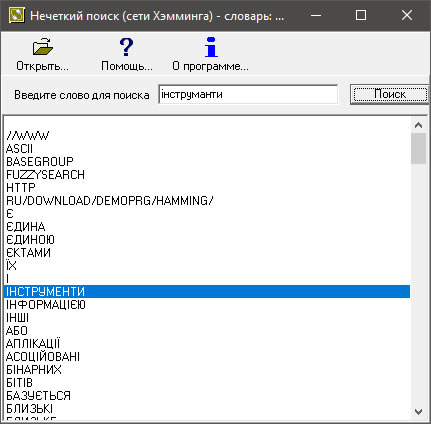431x424 pixels.
Task: Click the blue info icon
Action: click(211, 47)
